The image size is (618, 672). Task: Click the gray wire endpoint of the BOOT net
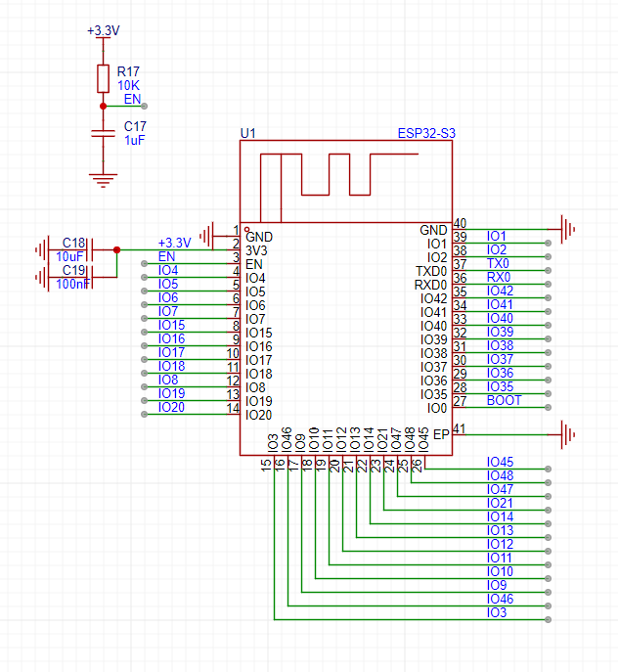coord(549,407)
